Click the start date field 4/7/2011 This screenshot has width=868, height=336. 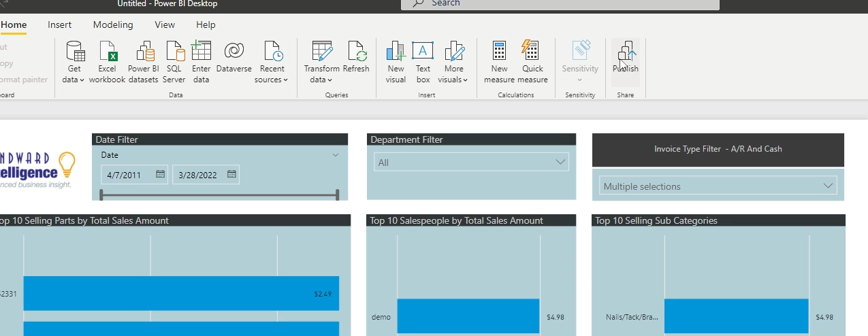click(134, 175)
